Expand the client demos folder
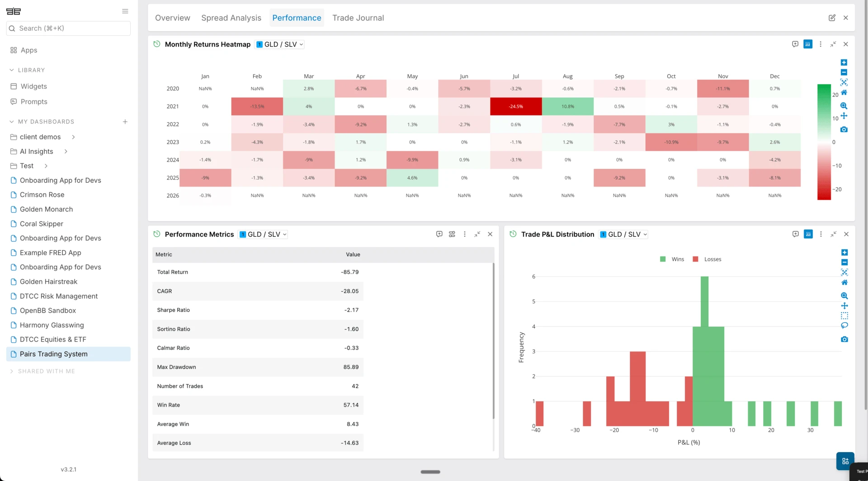Viewport: 868px width, 481px height. tap(73, 137)
